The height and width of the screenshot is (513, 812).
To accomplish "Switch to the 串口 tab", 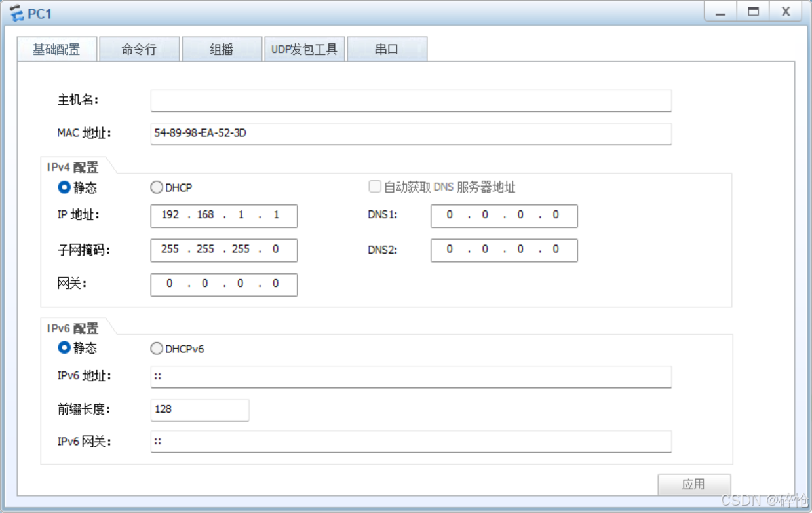I will click(x=387, y=49).
